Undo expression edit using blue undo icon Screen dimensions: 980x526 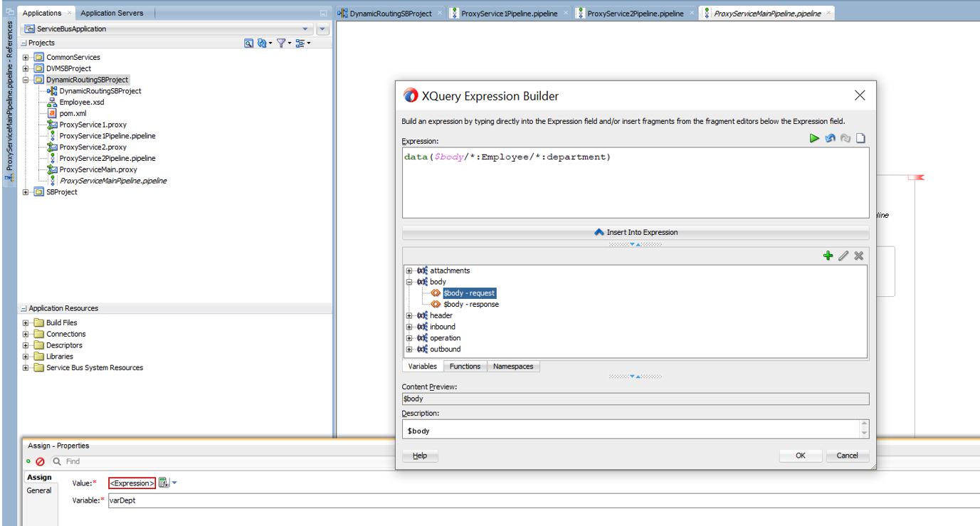pyautogui.click(x=830, y=138)
